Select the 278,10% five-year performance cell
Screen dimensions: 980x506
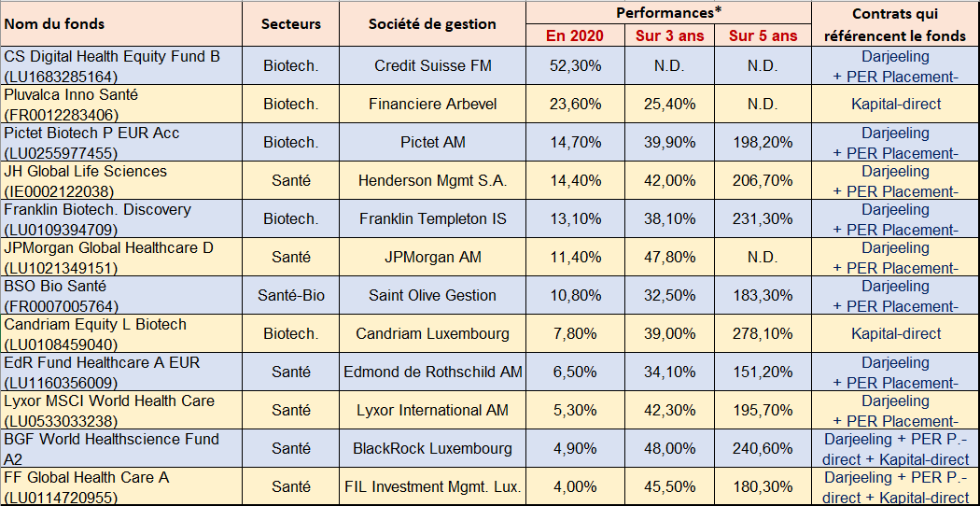[x=763, y=333]
